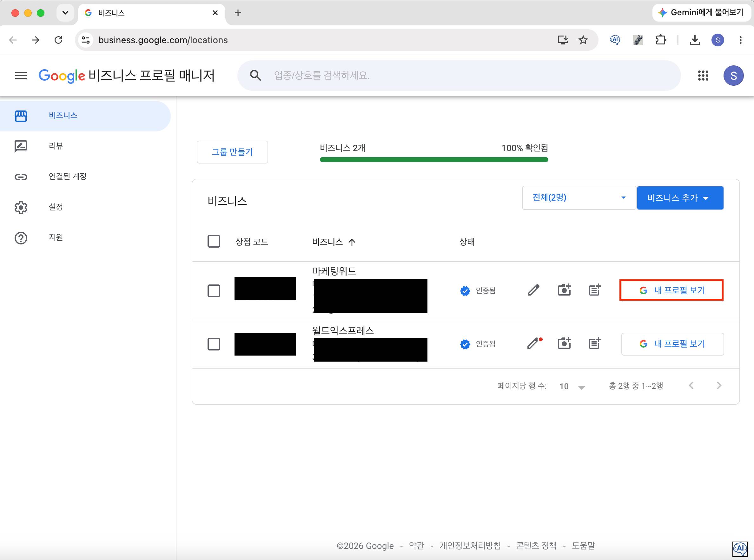The height and width of the screenshot is (560, 754).
Task: Open rows-per-page 10 dropdown
Action: [572, 386]
